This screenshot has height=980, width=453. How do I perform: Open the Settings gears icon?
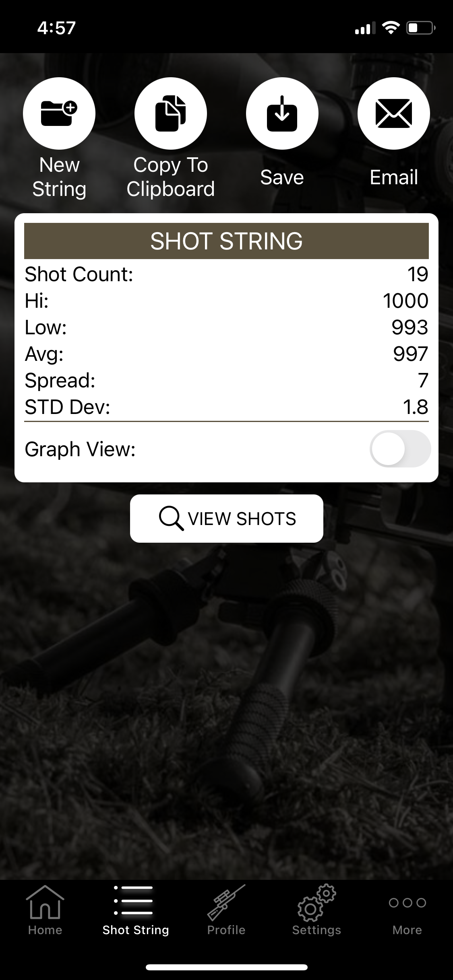click(x=316, y=902)
